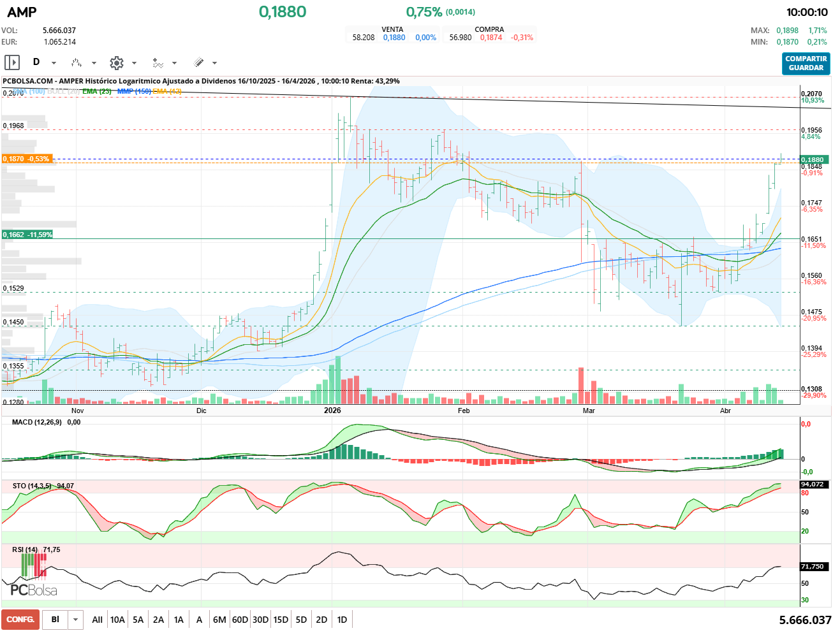Screen dimensions: 840x633
Task: Open the dropdown arrow beside the BI box
Action: coord(76,620)
